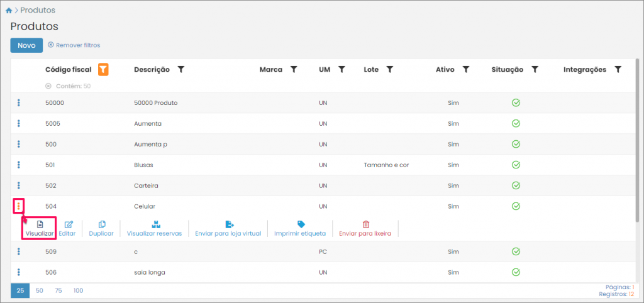Expand actions menu for product 50000
644x303 pixels.
19,103
